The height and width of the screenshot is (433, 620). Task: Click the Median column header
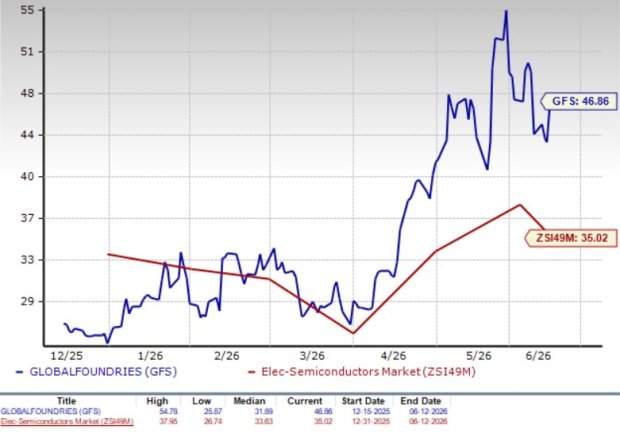tap(249, 401)
